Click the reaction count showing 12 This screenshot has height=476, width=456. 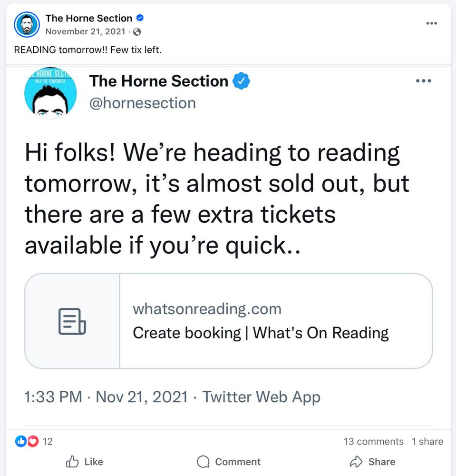(x=47, y=441)
